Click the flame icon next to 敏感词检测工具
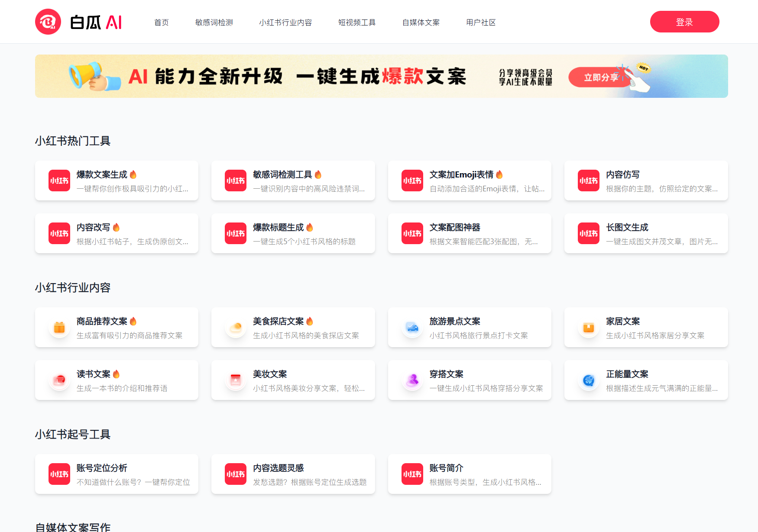Screen dimensions: 758x532 [x=318, y=174]
